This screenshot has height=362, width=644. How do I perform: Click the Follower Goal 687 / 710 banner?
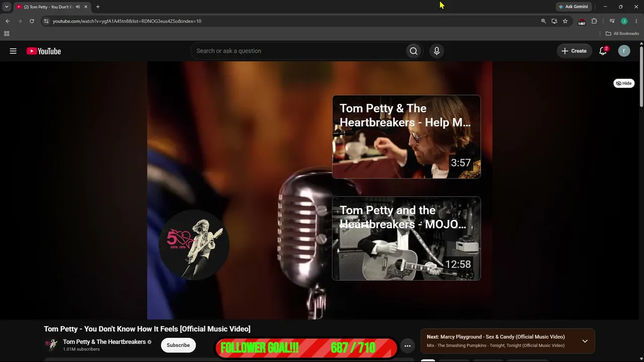pyautogui.click(x=306, y=347)
